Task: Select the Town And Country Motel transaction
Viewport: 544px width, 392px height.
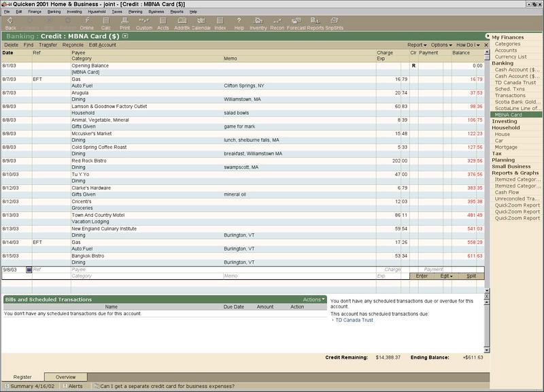Action: (x=243, y=218)
